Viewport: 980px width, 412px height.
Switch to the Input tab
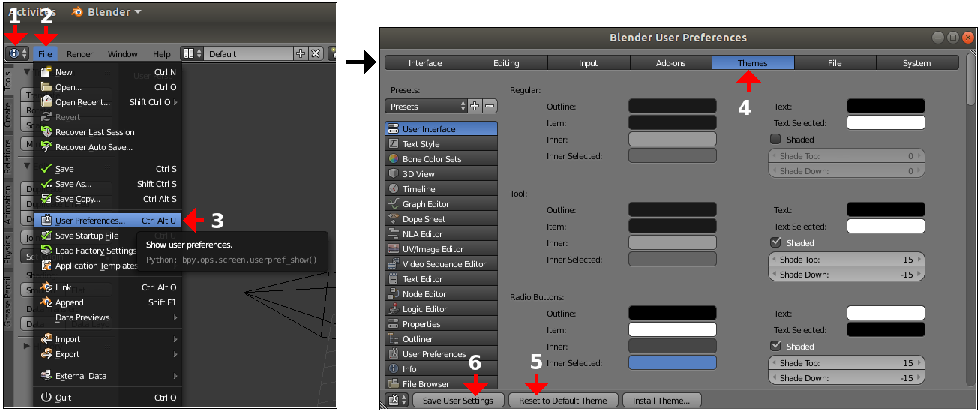589,63
